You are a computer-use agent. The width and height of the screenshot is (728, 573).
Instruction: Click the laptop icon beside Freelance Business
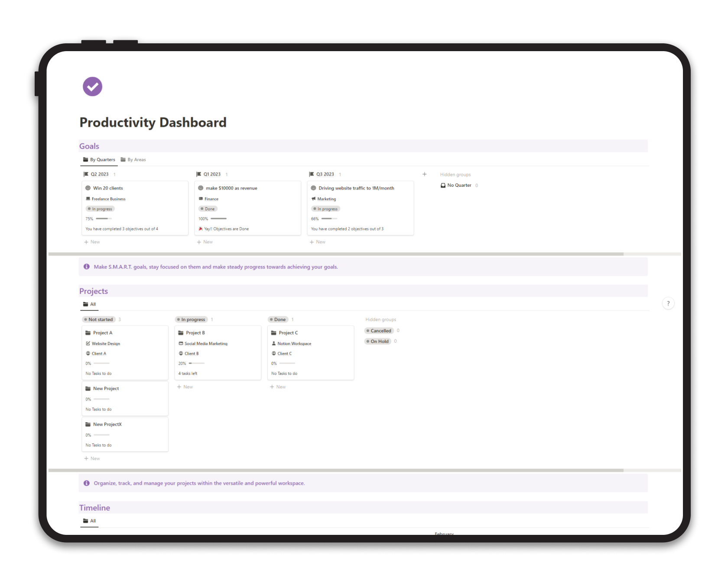88,199
